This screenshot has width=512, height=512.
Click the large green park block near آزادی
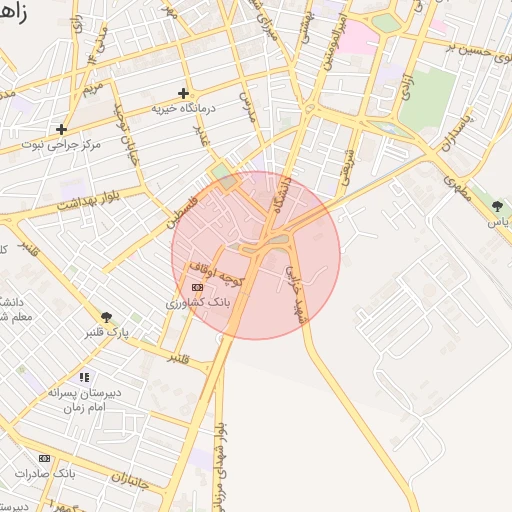click(x=428, y=97)
